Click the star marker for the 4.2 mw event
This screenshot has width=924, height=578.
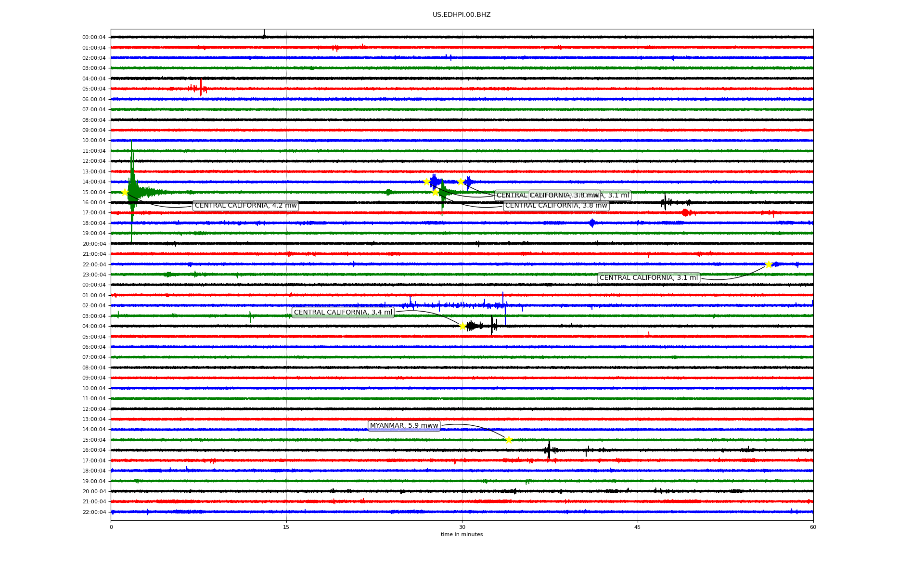[x=125, y=192]
